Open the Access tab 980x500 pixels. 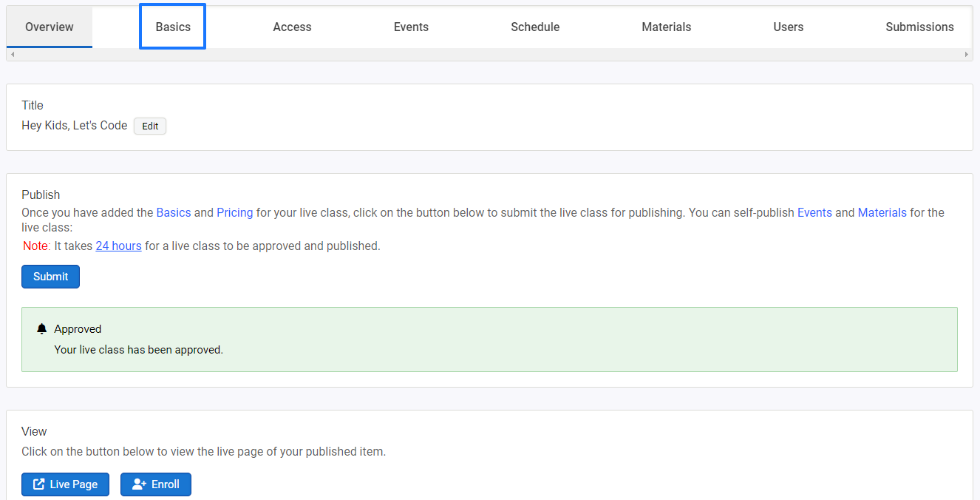pos(292,27)
